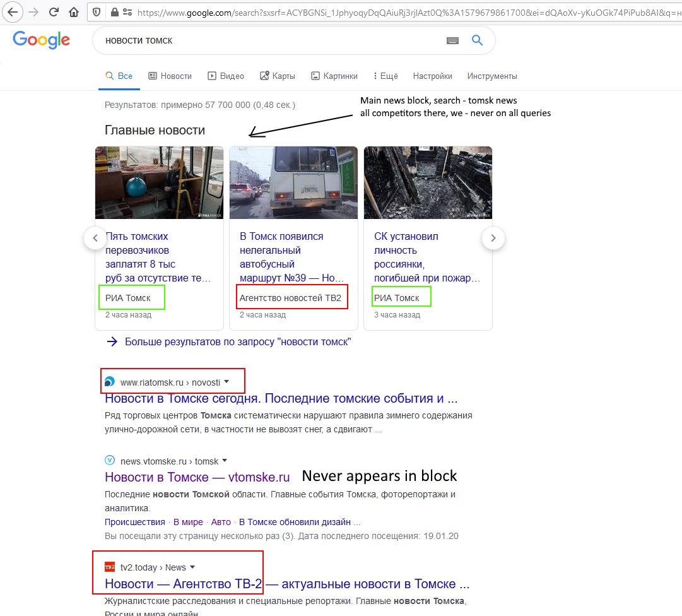Open the burnt house news thumbnail

click(x=428, y=182)
